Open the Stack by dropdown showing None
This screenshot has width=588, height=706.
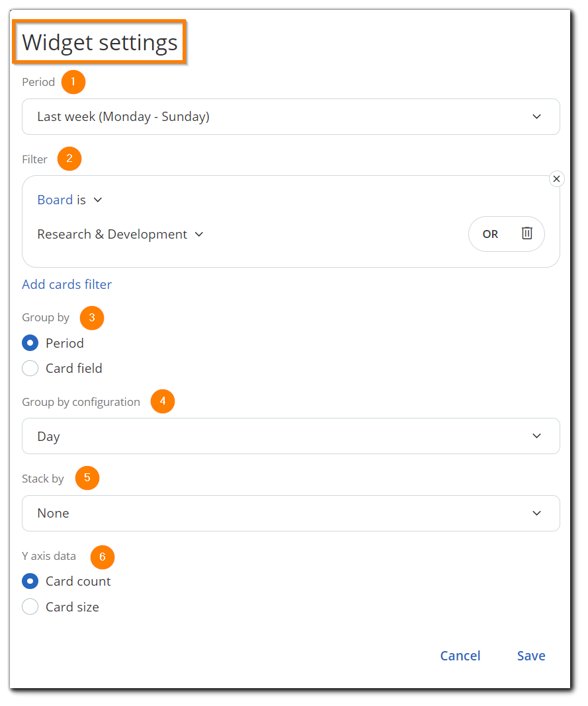tap(291, 513)
